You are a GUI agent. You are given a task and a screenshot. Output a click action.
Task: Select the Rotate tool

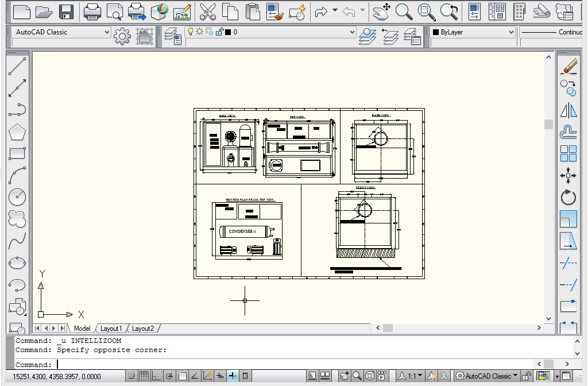click(x=568, y=198)
